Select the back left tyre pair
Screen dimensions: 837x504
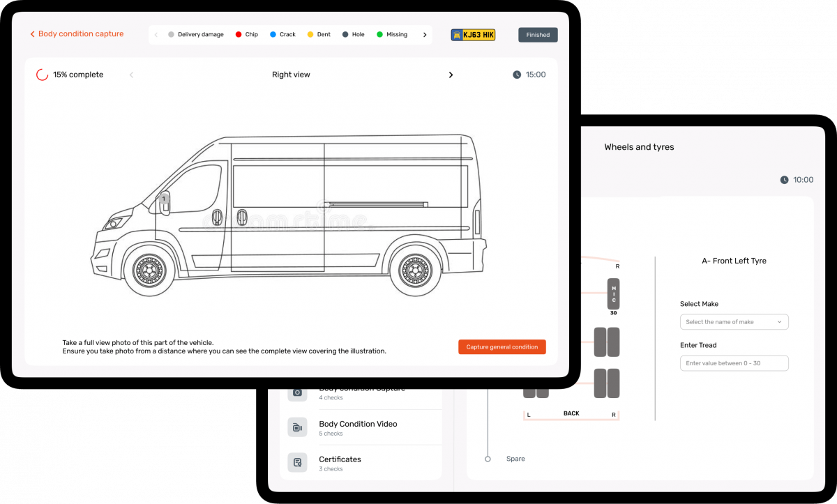(x=536, y=392)
